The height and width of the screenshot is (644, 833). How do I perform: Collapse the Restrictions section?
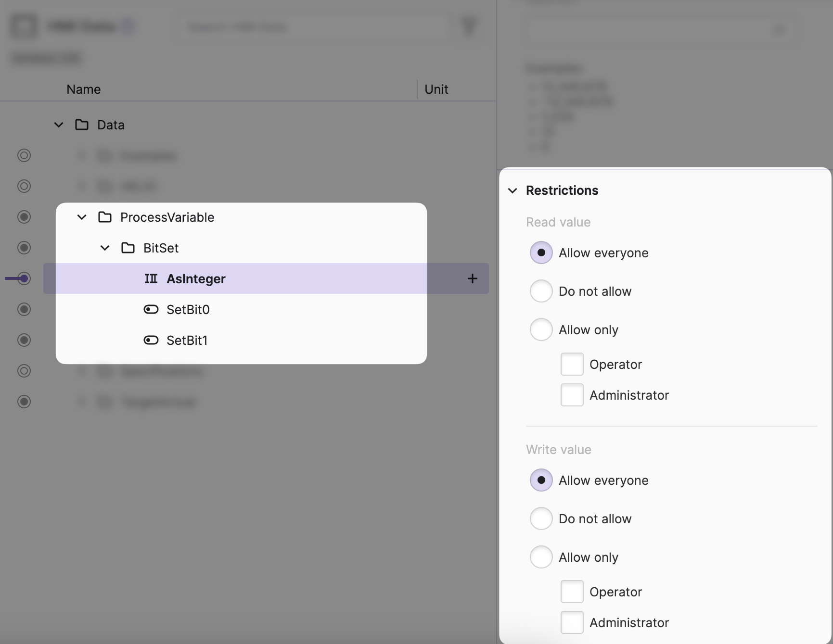[513, 190]
